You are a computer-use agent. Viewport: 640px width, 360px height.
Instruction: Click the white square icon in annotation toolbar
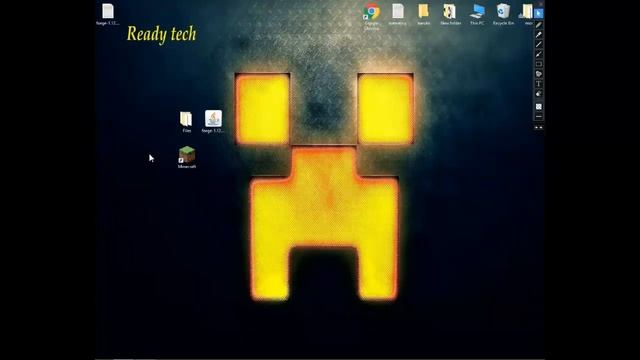click(539, 107)
